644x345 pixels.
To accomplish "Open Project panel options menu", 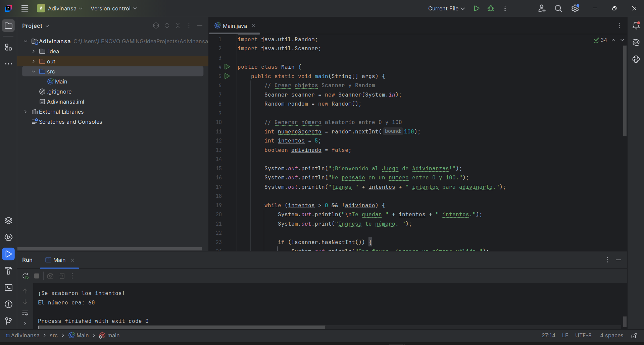I will click(189, 25).
